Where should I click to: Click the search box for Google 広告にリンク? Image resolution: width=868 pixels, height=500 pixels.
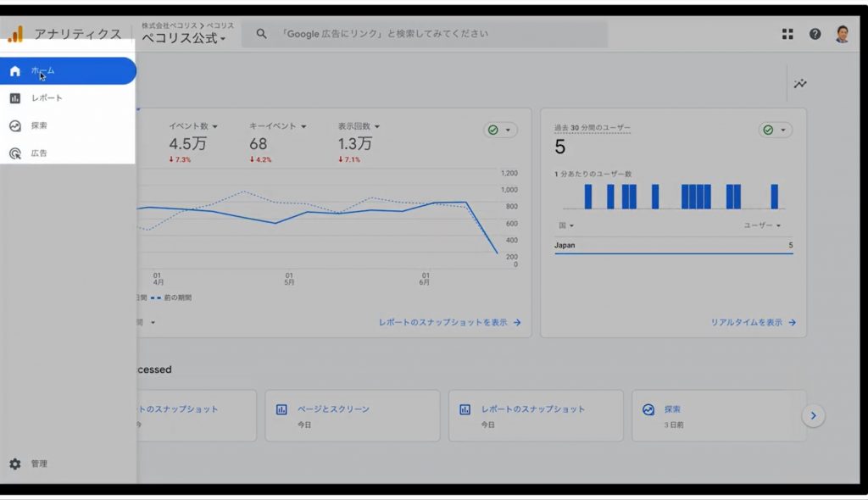point(425,34)
